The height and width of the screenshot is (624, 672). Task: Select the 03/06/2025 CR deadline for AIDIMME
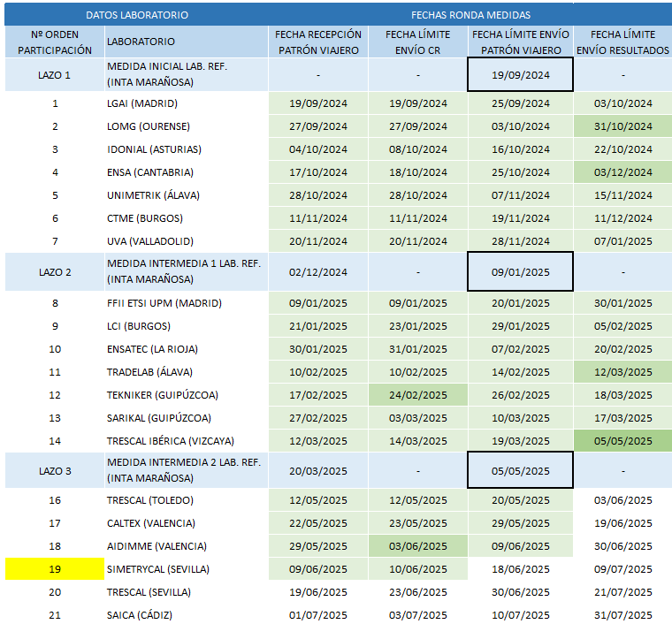pyautogui.click(x=418, y=546)
